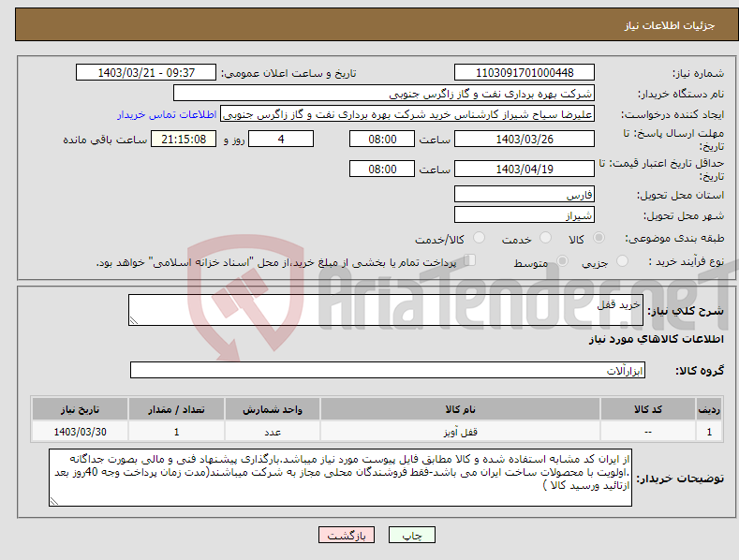Screen dimensions: 739x560
Task: Click the buyer notes text area
Action: pyautogui.click(x=340, y=478)
